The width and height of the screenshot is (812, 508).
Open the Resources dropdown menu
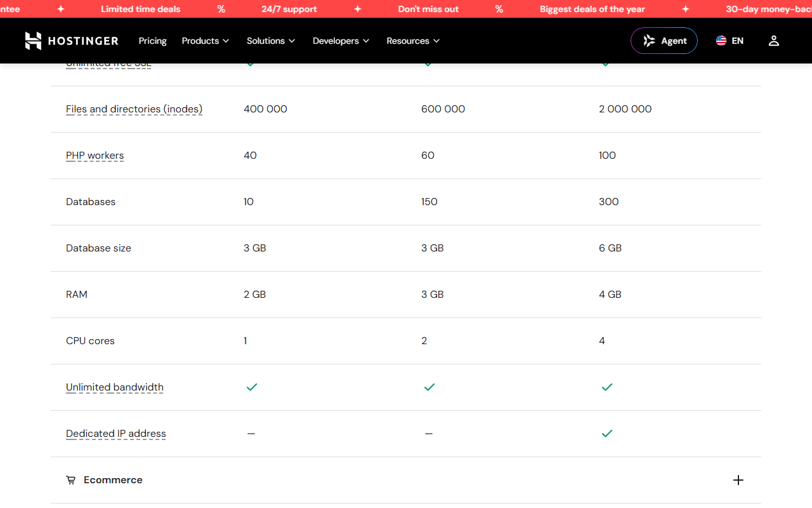(x=413, y=41)
